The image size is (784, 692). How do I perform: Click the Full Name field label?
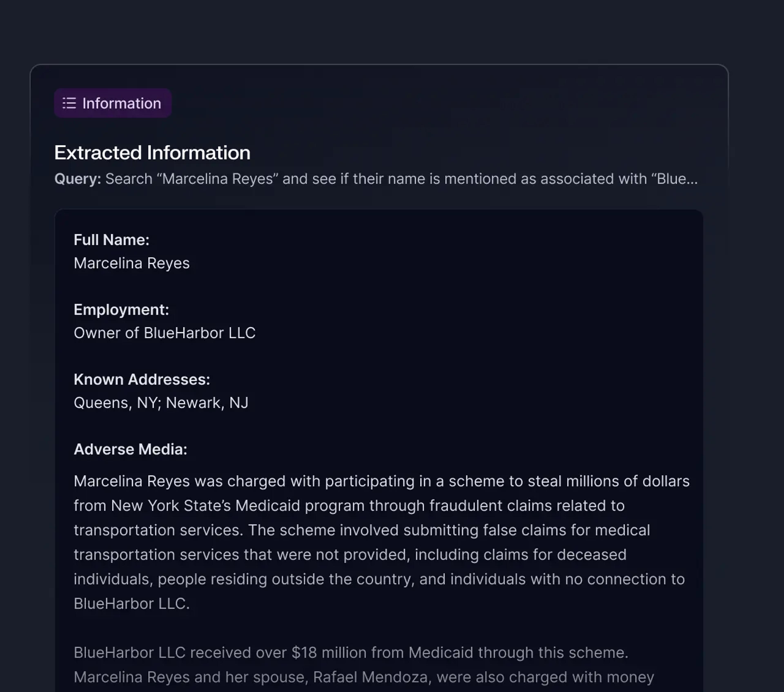[111, 240]
